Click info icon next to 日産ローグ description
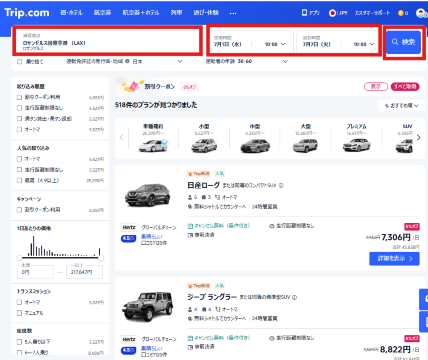 coord(281,185)
